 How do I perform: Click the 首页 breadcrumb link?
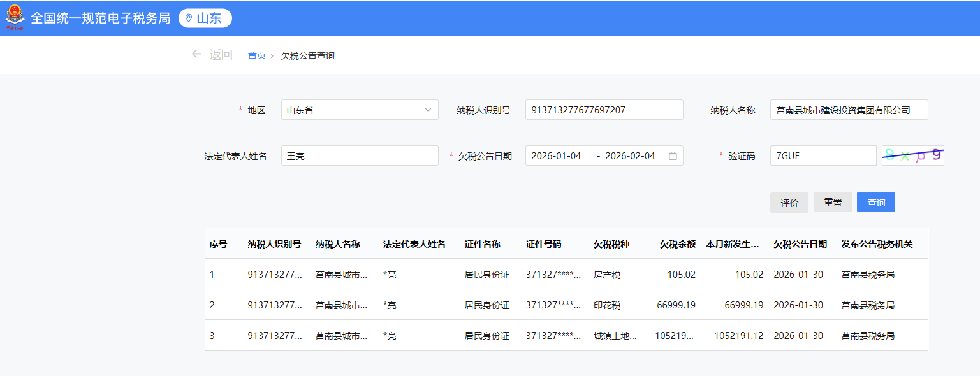coord(256,55)
